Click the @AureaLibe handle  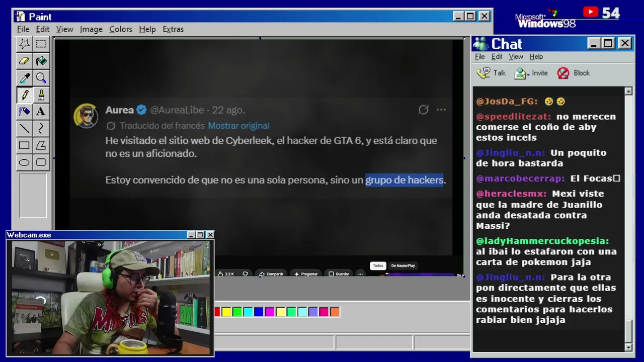coord(177,110)
